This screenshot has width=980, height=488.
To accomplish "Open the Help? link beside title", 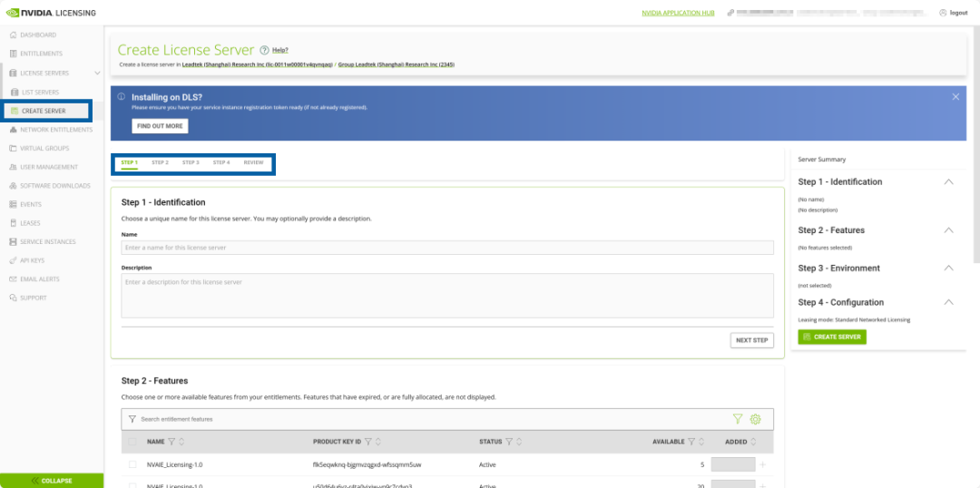I will [280, 50].
